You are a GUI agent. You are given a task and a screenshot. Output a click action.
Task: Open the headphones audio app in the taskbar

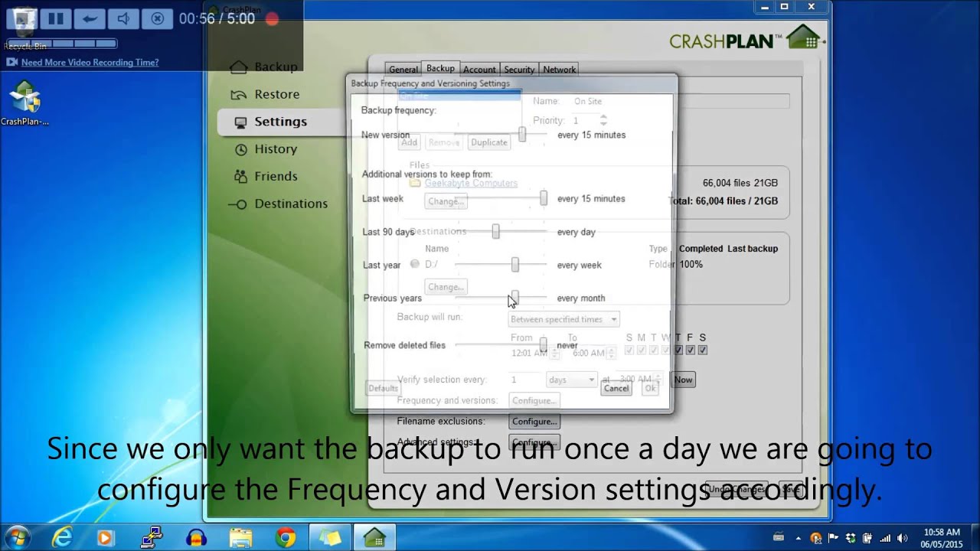pyautogui.click(x=196, y=538)
